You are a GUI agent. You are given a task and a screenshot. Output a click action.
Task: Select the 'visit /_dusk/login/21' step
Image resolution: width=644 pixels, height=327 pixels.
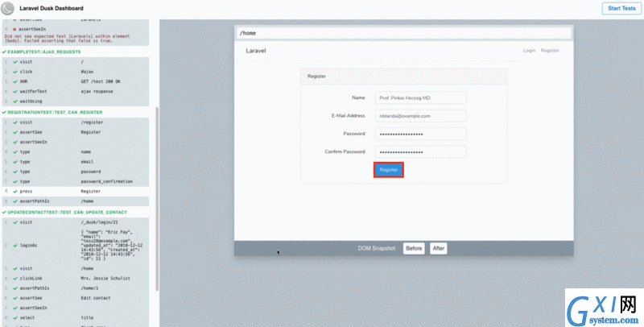[x=76, y=222]
